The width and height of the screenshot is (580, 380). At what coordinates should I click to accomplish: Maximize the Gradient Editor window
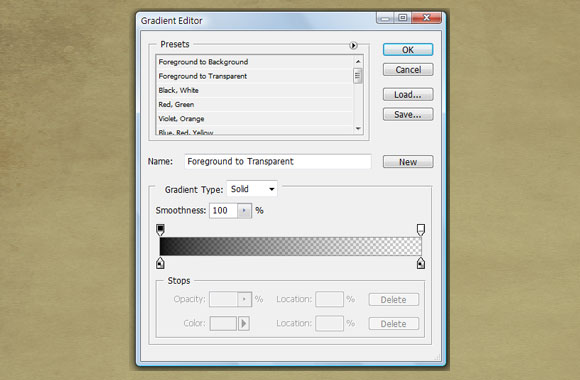tap(403, 18)
